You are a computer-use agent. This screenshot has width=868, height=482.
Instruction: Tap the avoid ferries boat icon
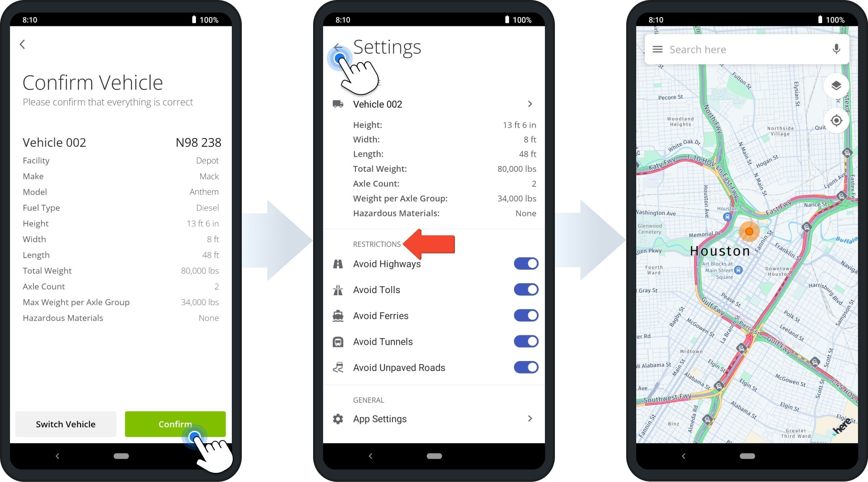[337, 316]
